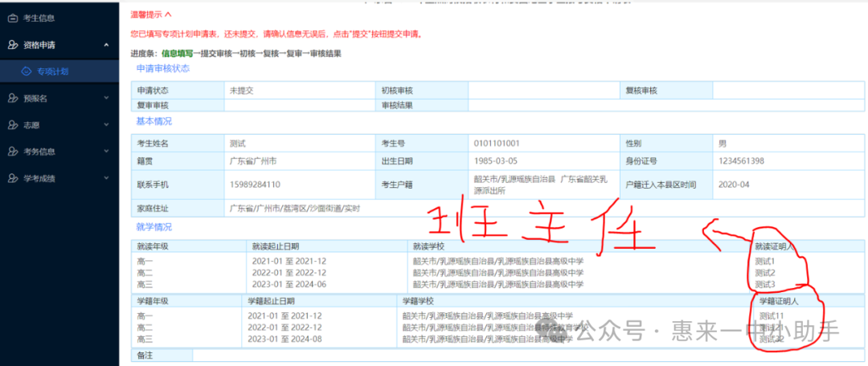Image resolution: width=868 pixels, height=366 pixels.
Task: Click the 学籍证明人 entry 测试11
Action: click(772, 315)
